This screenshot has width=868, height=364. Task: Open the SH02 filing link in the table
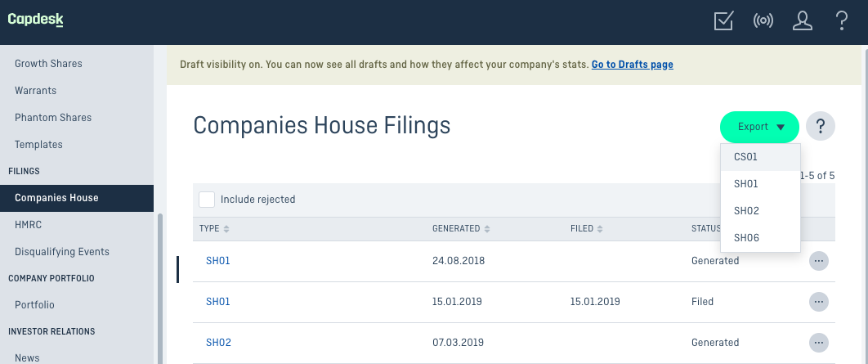pos(218,343)
